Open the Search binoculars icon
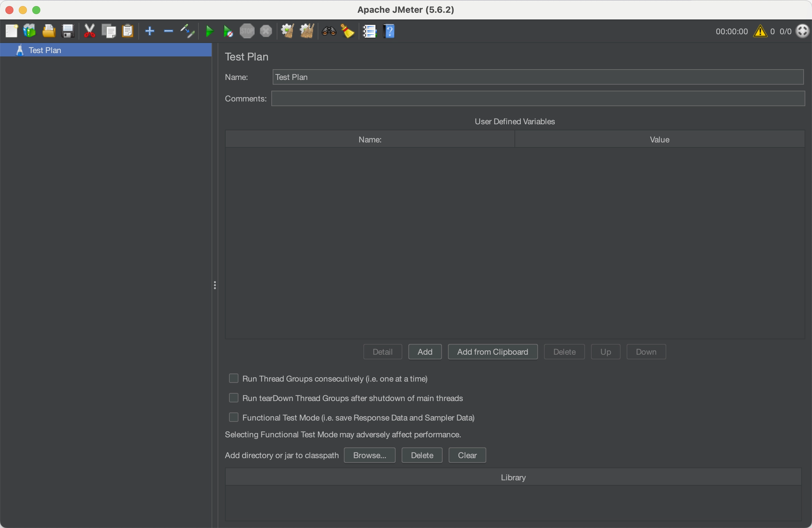Screen dimensions: 812x528 [x=328, y=31]
